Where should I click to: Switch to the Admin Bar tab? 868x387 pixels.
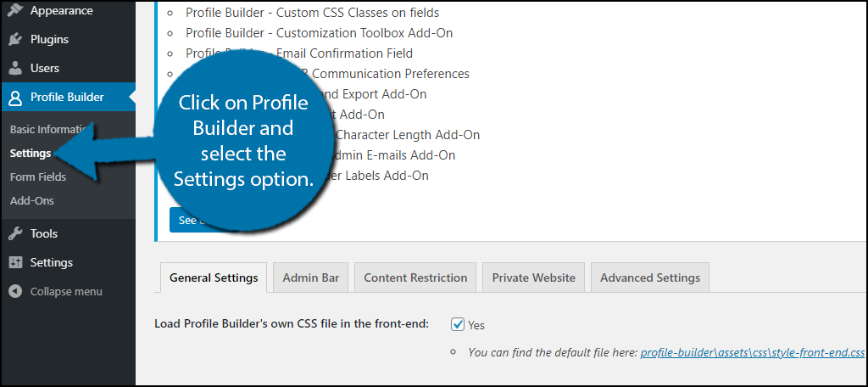click(x=310, y=278)
